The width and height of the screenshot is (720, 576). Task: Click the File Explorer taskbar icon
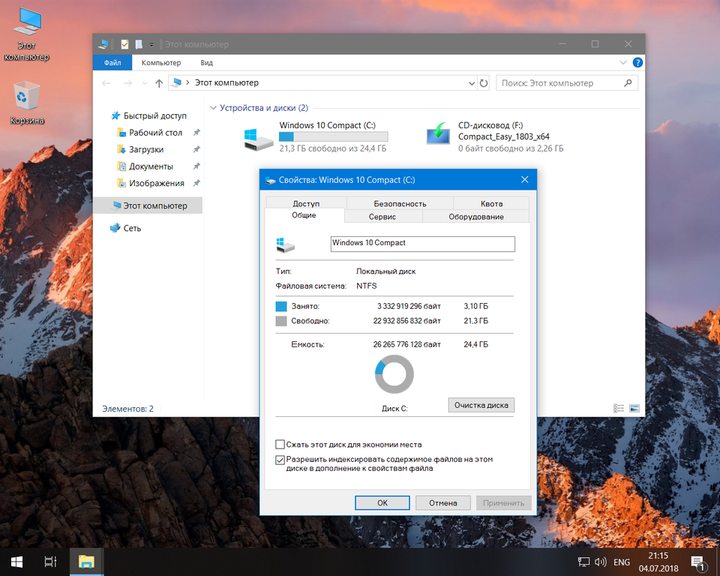pyautogui.click(x=86, y=562)
